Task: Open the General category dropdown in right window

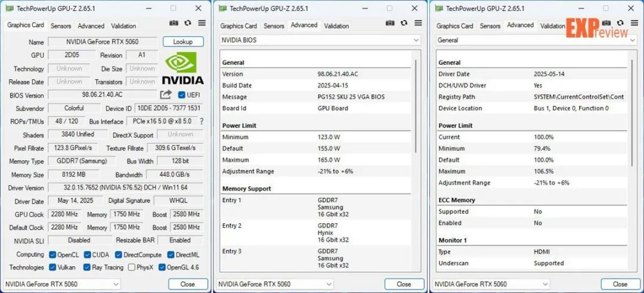Action: (537, 40)
